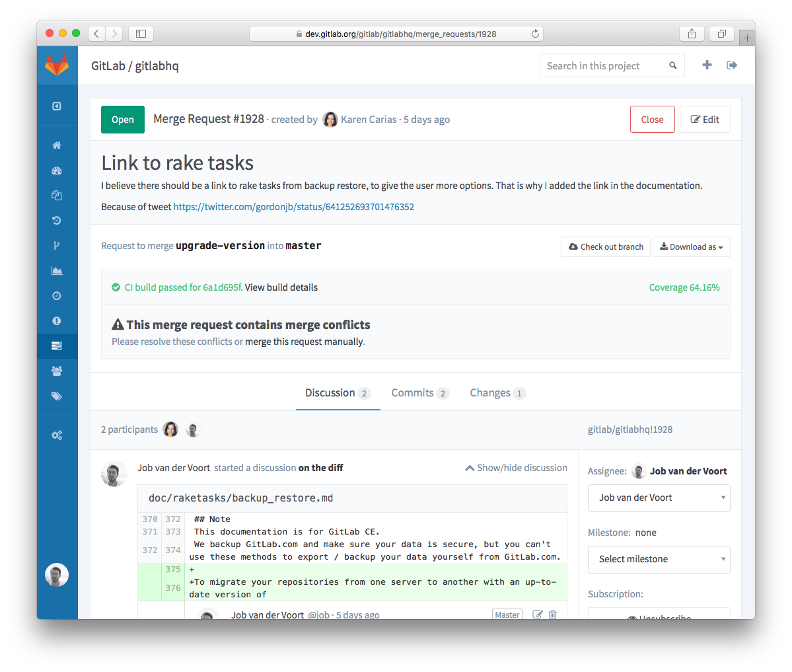This screenshot has height=672, width=792.
Task: Click upgrade-version branch name
Action: 220,246
